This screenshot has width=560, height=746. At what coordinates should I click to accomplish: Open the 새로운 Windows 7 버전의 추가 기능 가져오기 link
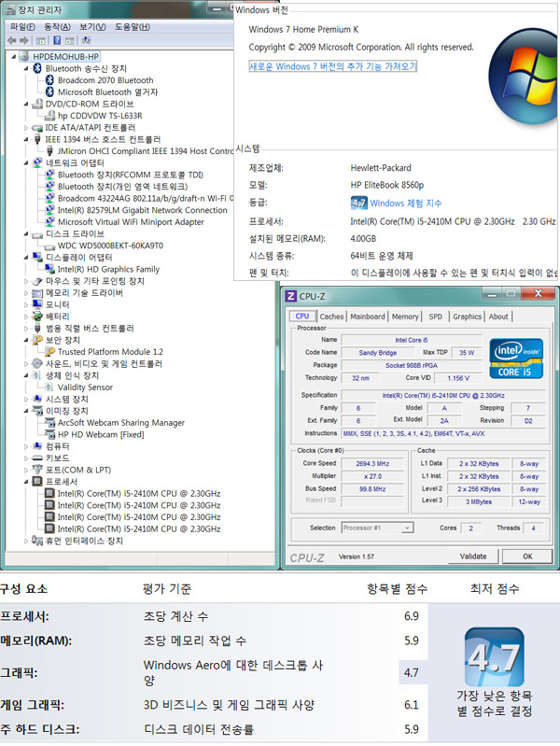pos(332,66)
